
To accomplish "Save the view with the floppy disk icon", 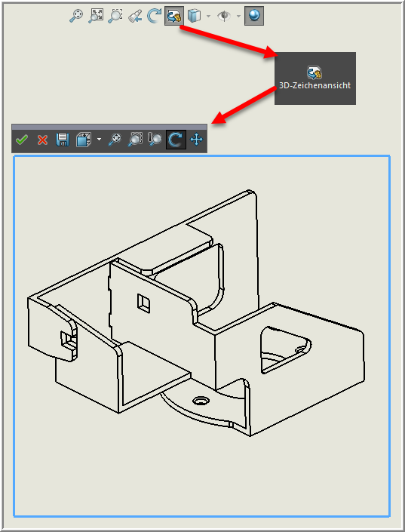I will 63,140.
